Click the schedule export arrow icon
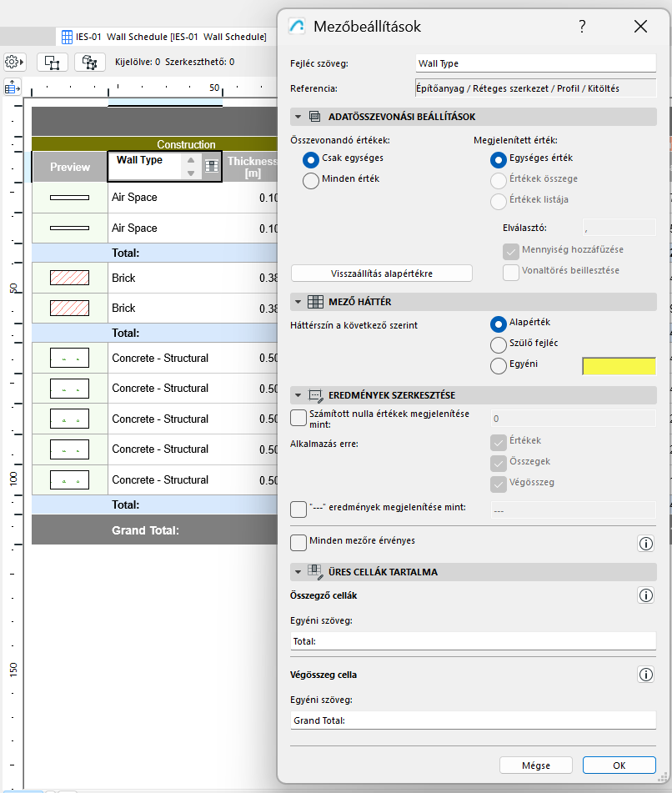The height and width of the screenshot is (793, 672). pos(13,88)
